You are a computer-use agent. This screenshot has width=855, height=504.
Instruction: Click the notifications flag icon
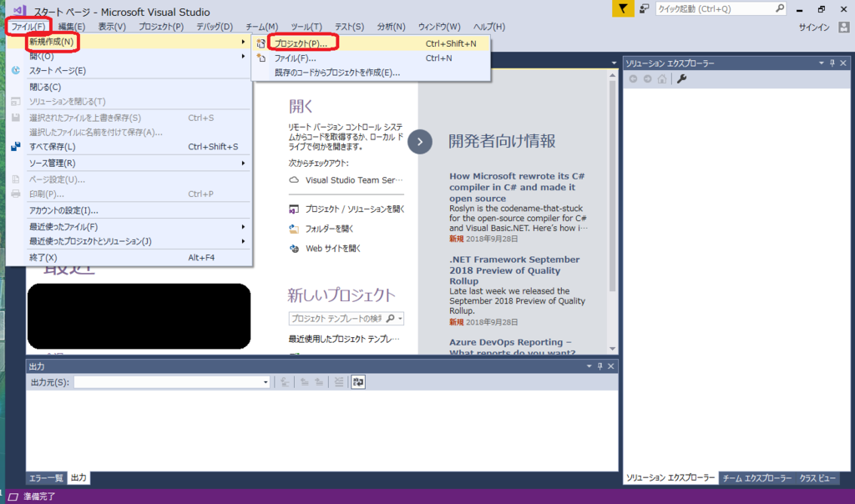pos(623,8)
